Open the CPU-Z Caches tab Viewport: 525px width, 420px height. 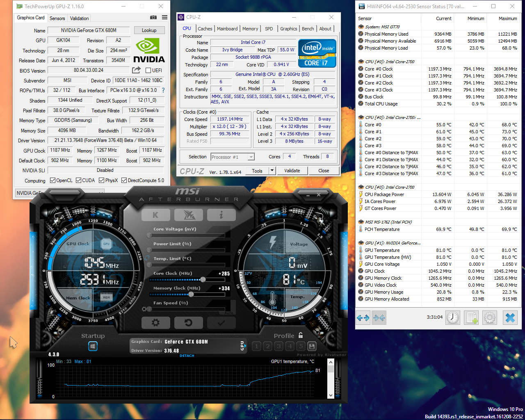(x=205, y=29)
